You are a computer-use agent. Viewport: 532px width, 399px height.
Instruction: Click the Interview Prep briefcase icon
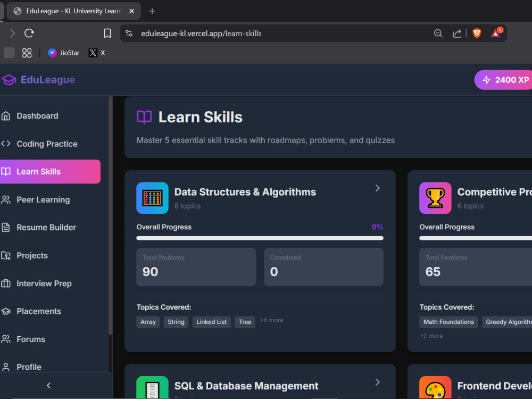click(6, 284)
